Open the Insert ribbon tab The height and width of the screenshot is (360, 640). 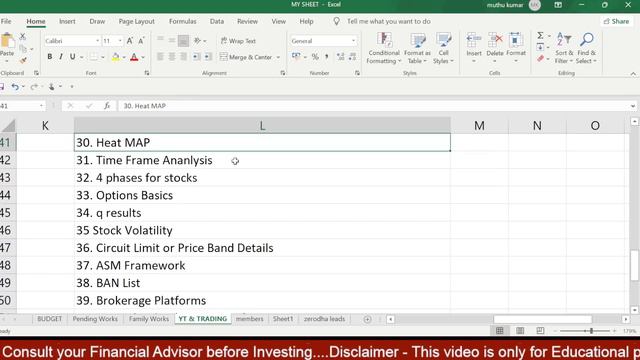67,21
